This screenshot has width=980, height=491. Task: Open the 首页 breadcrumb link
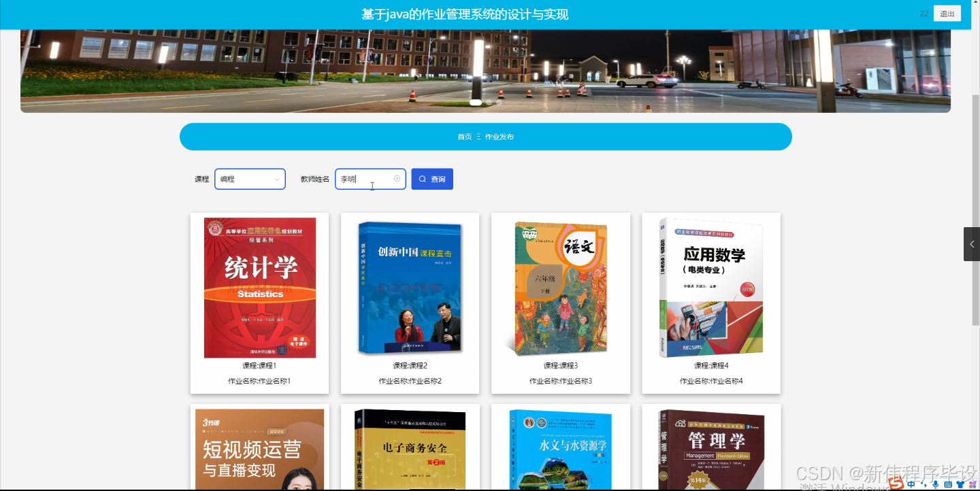[464, 137]
